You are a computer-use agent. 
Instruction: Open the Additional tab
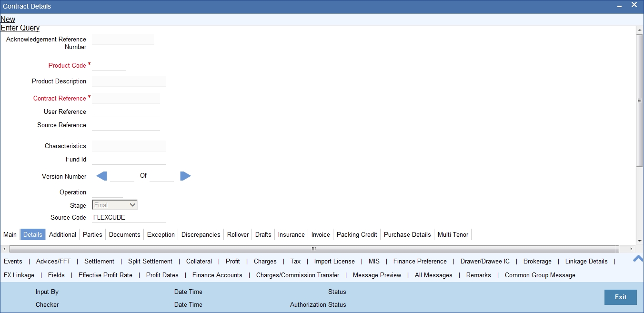pos(62,234)
